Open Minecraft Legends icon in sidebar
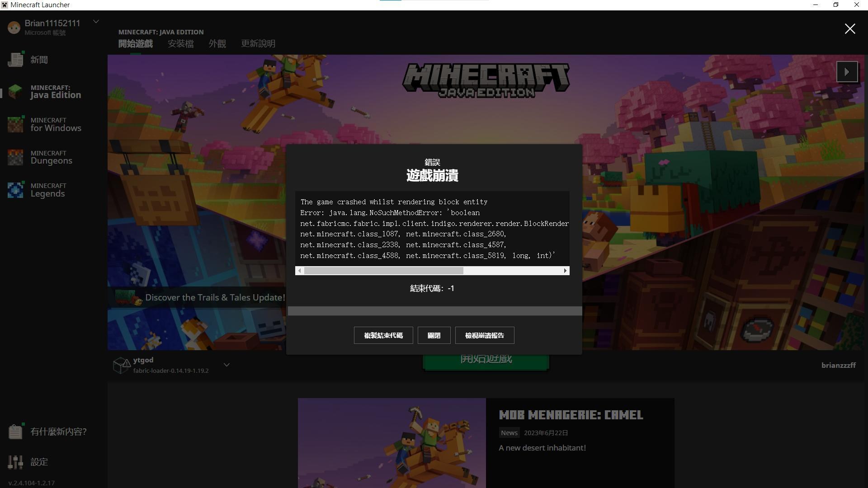Screen dimensions: 868x488 [x=15, y=190]
